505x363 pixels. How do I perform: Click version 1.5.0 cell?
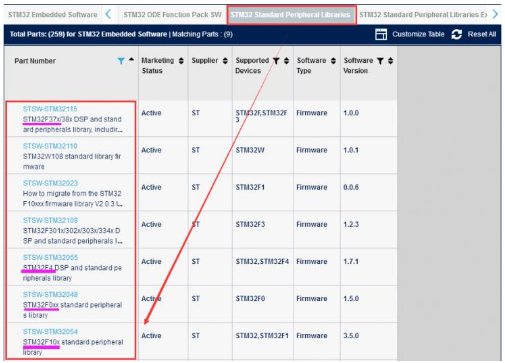tap(351, 299)
